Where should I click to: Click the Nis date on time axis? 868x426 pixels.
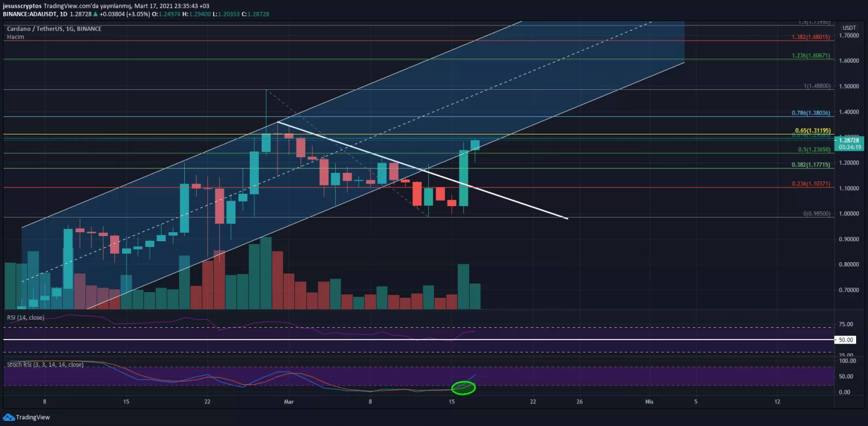click(x=649, y=402)
